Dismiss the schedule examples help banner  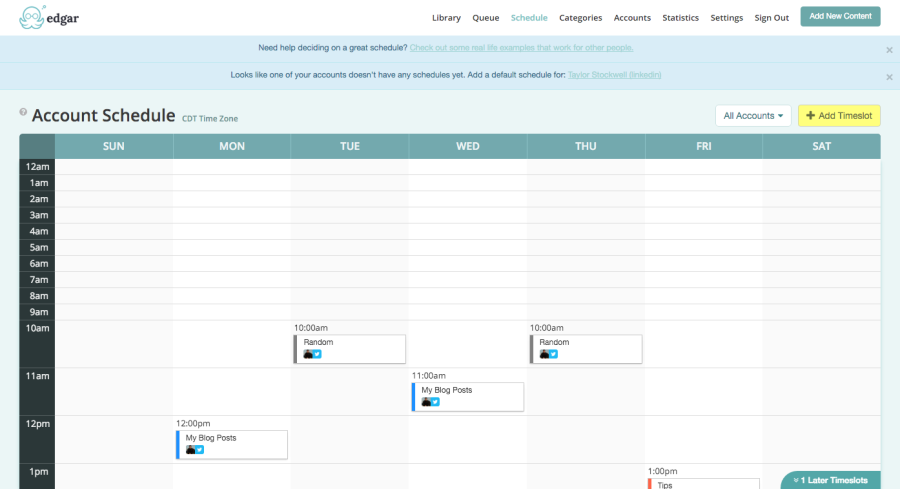pyautogui.click(x=889, y=49)
